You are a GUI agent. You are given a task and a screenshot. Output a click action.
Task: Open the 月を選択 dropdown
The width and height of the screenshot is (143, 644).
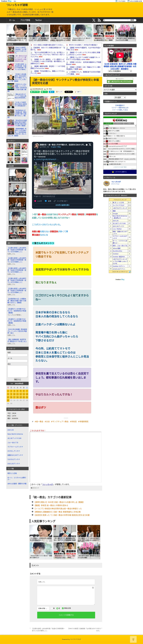[x=120, y=97]
